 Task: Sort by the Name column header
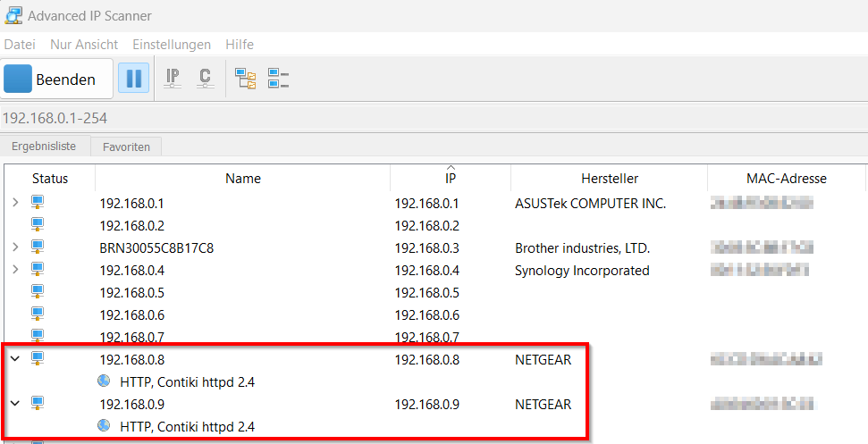coord(243,179)
